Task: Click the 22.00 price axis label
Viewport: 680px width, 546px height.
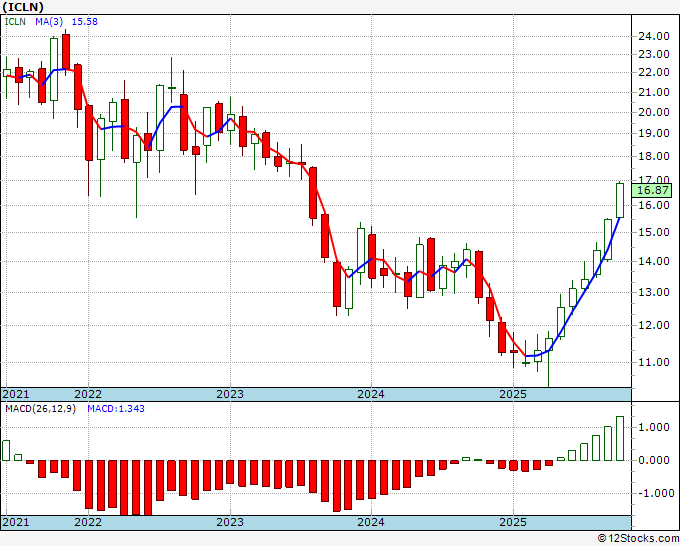Action: coord(654,72)
